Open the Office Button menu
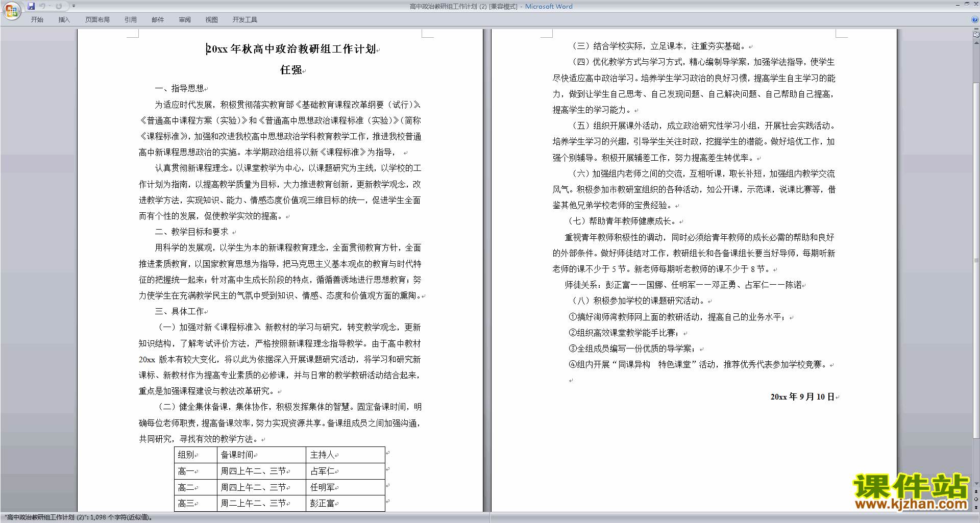The image size is (980, 523). click(x=11, y=10)
